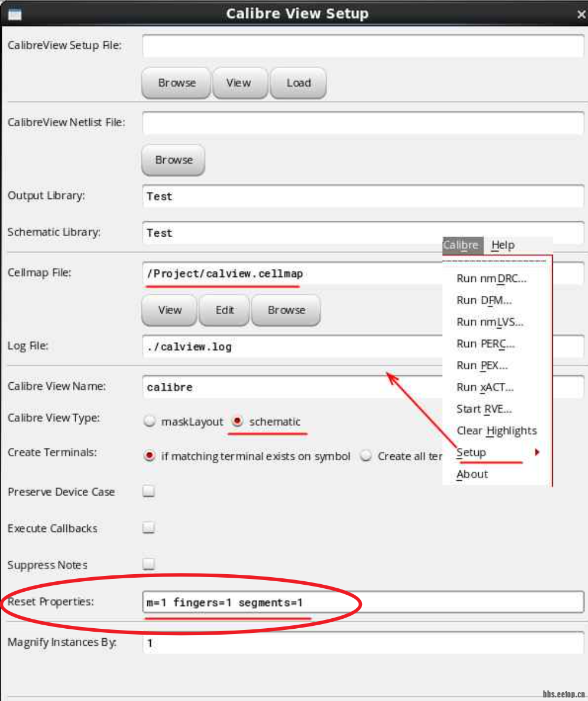The height and width of the screenshot is (701, 588).
Task: Edit the Calibre View Name field
Action: pyautogui.click(x=292, y=387)
